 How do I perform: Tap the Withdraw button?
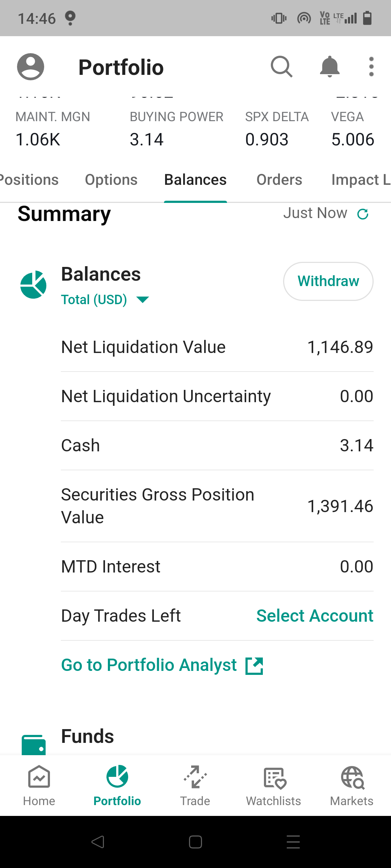point(328,281)
